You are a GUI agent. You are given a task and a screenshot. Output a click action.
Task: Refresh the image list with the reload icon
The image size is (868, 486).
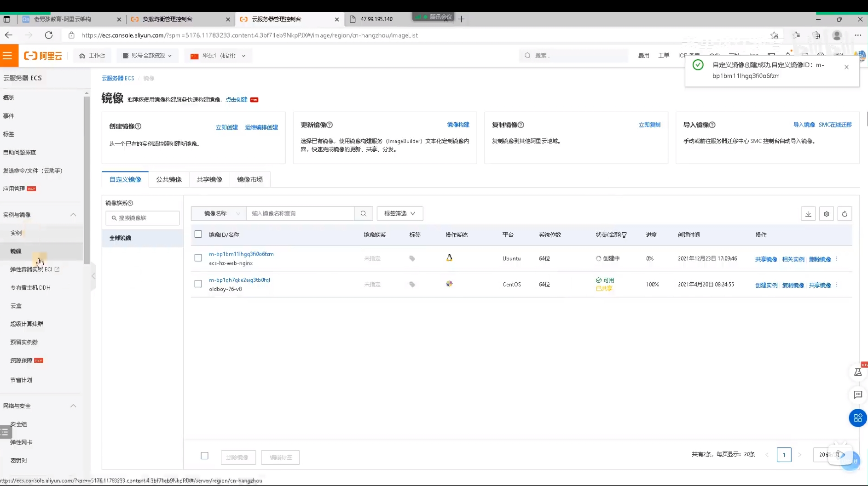(x=845, y=214)
